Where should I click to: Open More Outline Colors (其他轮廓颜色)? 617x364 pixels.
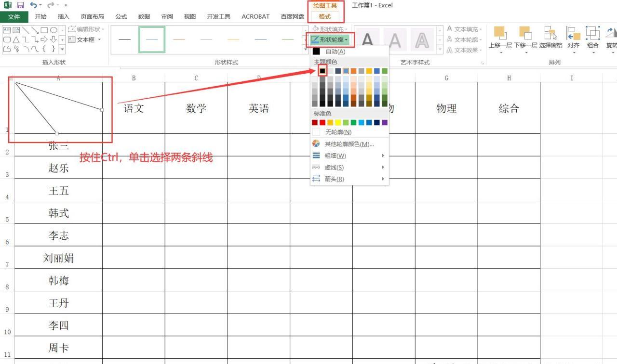tap(349, 144)
